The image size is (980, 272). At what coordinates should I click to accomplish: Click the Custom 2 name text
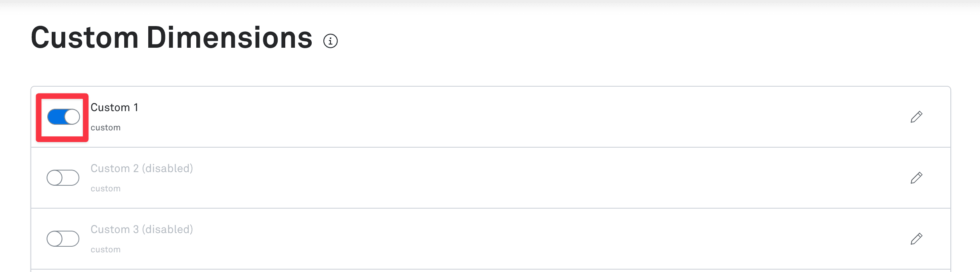pyautogui.click(x=114, y=168)
